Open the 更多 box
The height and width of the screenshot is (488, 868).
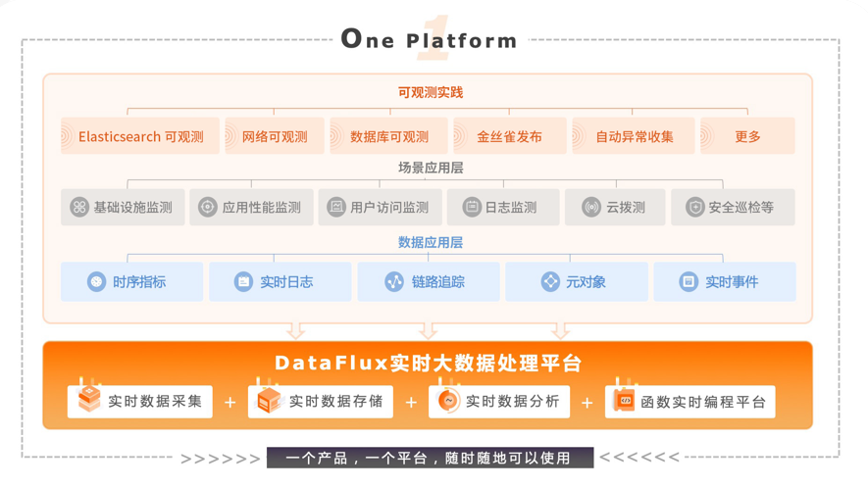(x=747, y=135)
